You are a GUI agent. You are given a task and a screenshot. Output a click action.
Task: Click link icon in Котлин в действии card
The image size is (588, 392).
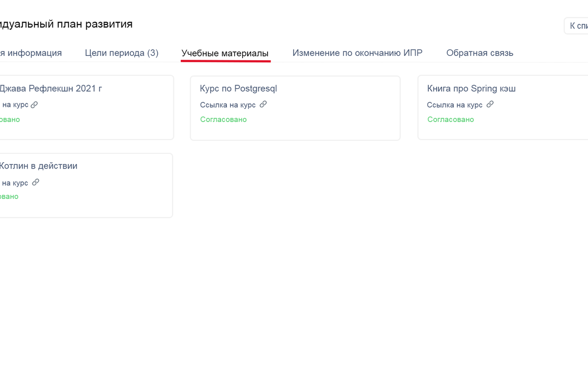(35, 182)
